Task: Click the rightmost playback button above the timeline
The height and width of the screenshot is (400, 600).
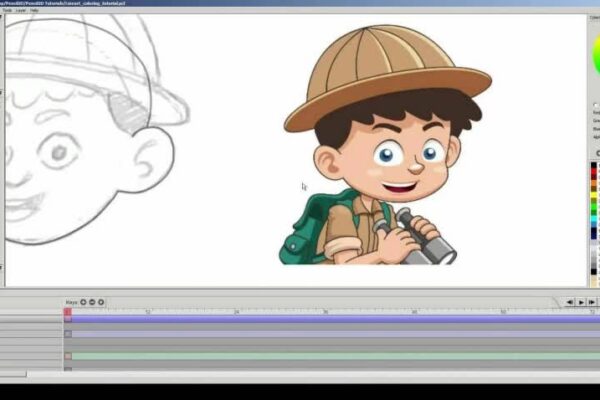Action: [x=592, y=301]
